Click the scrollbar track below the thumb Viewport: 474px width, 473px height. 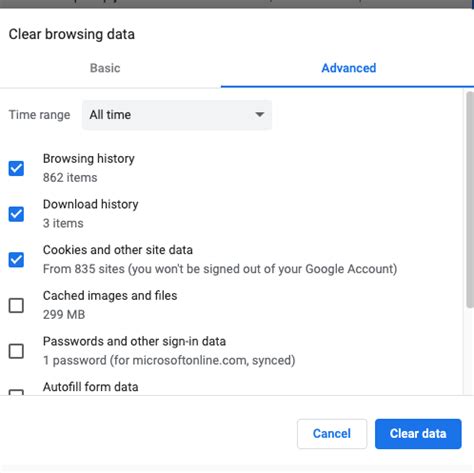(x=470, y=352)
